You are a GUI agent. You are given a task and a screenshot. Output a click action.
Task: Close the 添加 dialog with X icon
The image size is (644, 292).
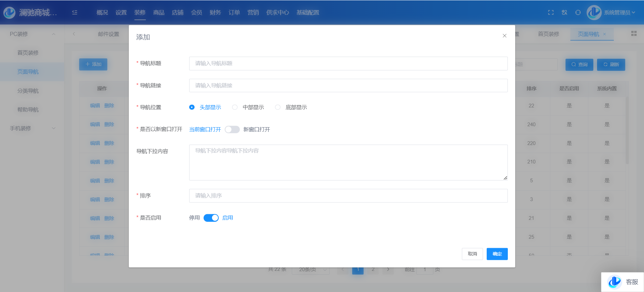504,36
